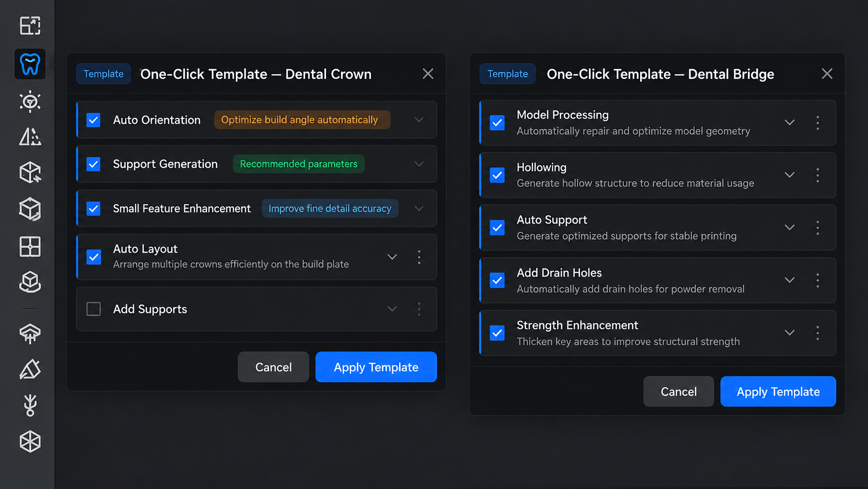Viewport: 868px width, 489px height.
Task: Open more options for Auto Support
Action: [x=818, y=228]
